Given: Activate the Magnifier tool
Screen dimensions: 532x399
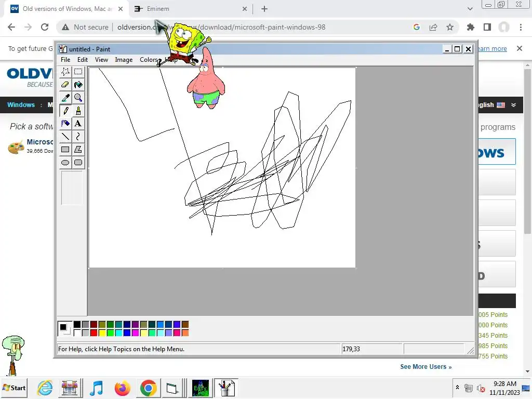Looking at the screenshot, I should 78,98.
